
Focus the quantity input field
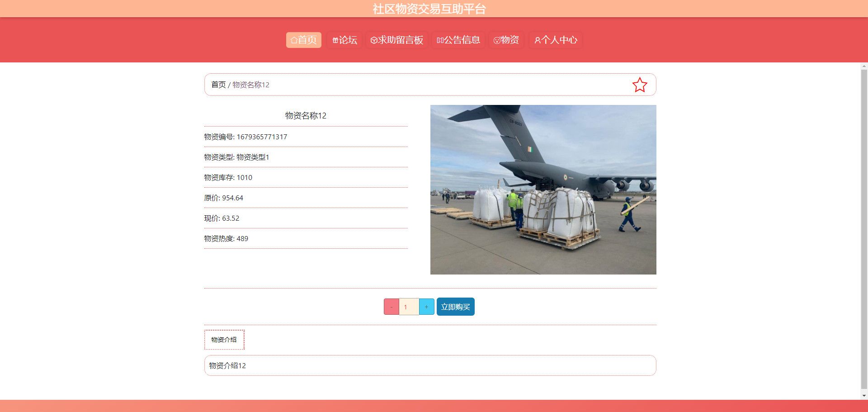click(x=409, y=307)
